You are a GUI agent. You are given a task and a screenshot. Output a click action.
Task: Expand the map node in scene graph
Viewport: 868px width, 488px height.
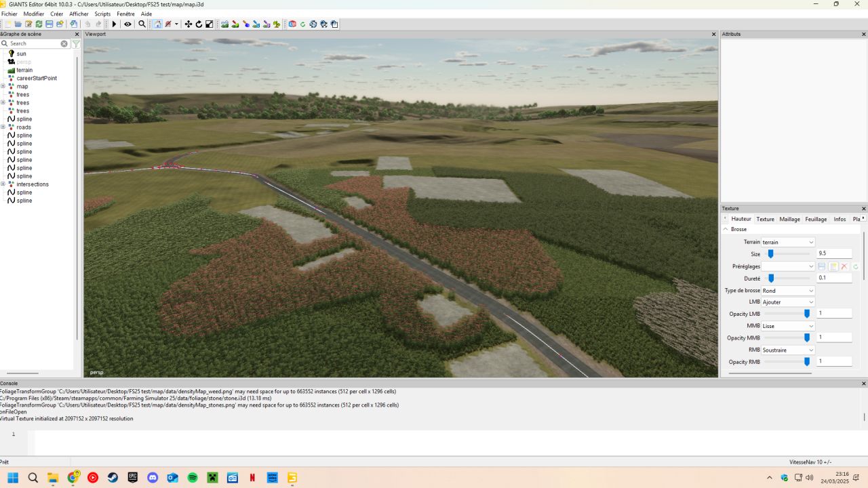tap(3, 86)
